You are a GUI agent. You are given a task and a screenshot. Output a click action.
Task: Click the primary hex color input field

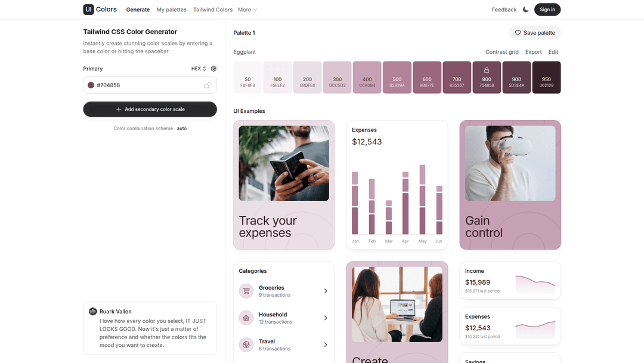click(x=149, y=85)
